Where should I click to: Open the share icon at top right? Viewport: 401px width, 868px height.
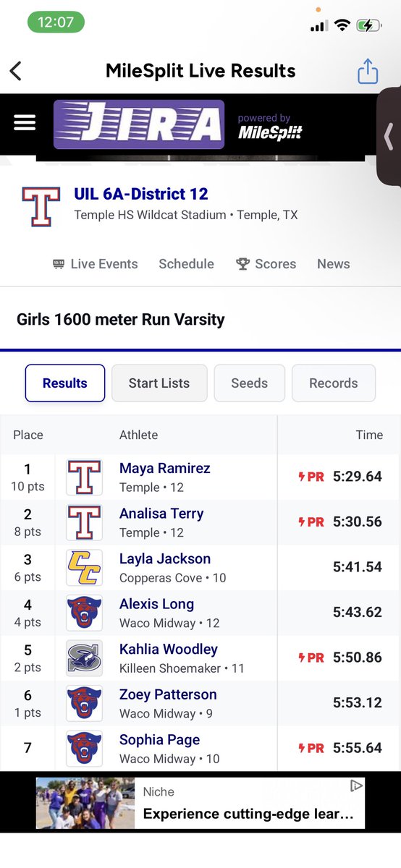click(x=368, y=71)
